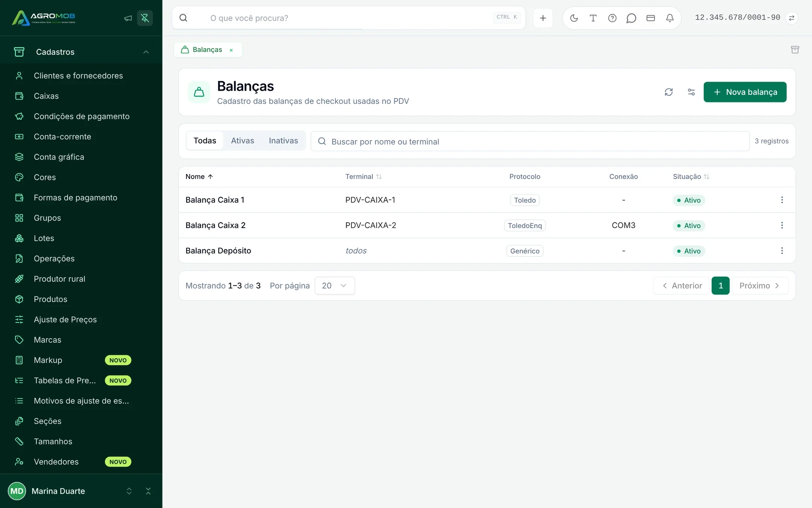Image resolution: width=812 pixels, height=508 pixels.
Task: Open Markup in sidebar
Action: [48, 360]
